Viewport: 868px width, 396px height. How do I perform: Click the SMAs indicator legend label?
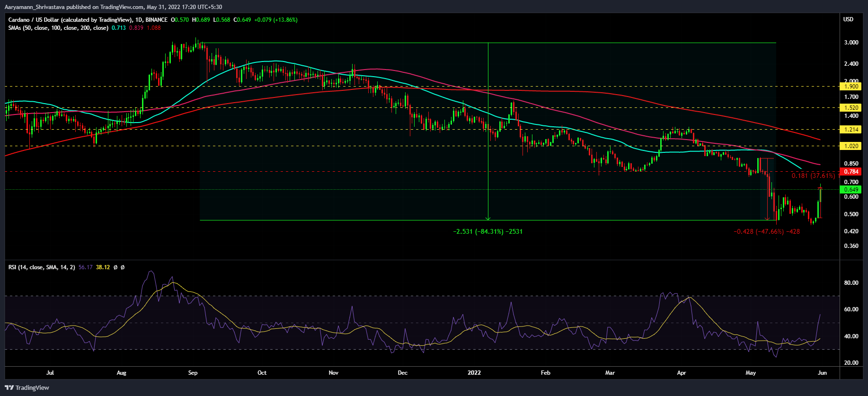(58, 28)
